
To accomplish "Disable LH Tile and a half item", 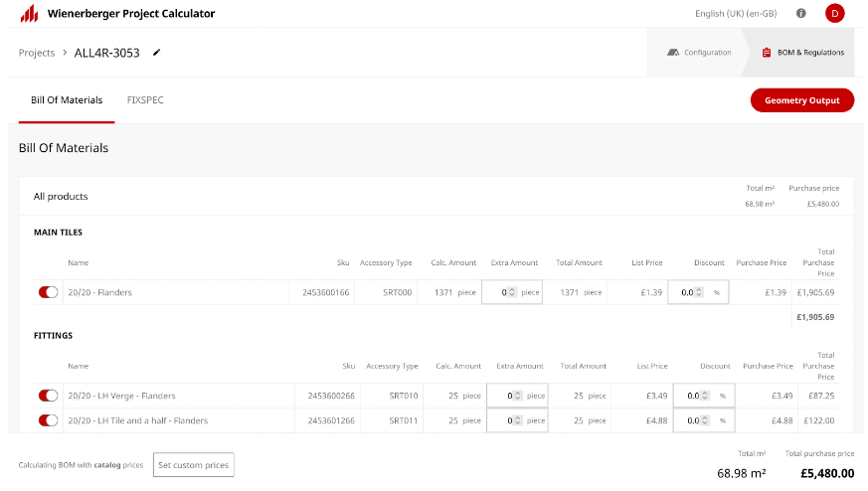I will [x=48, y=420].
